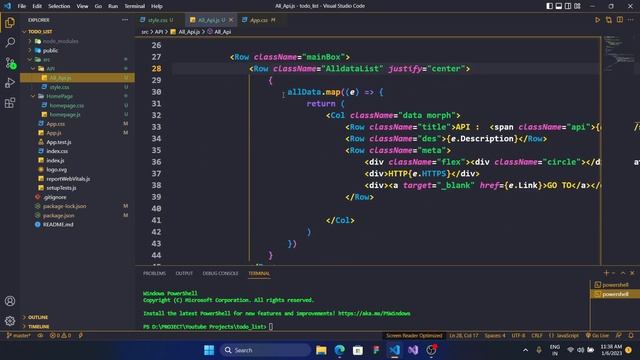Click the Windows taskbar Search box
The image size is (640, 360).
[265, 350]
